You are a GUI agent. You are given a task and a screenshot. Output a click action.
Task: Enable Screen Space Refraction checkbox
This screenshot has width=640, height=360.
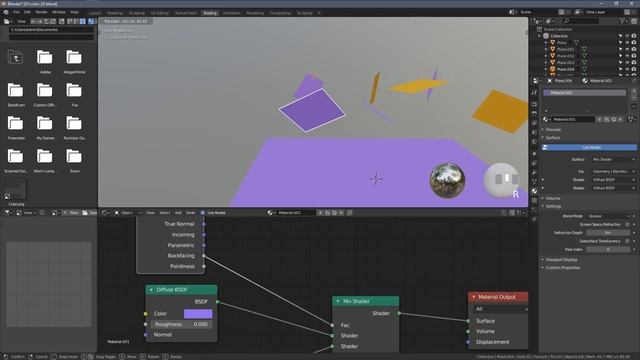tap(627, 224)
